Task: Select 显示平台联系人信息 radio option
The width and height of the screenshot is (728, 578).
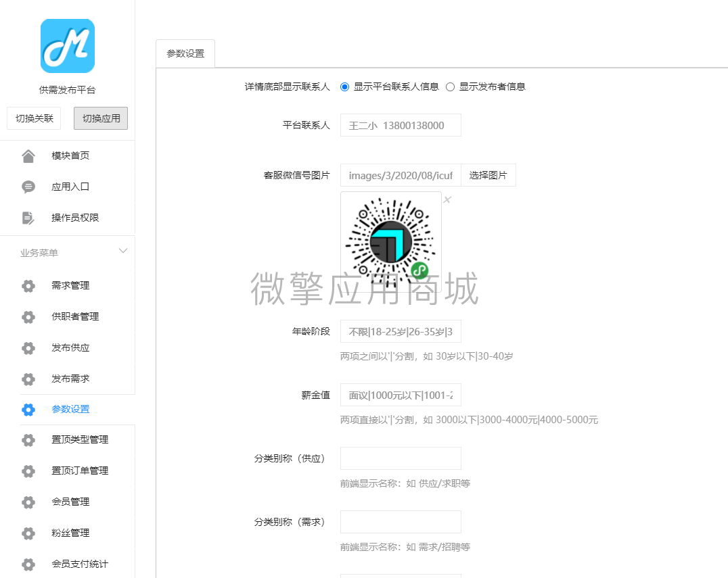Action: pyautogui.click(x=344, y=87)
